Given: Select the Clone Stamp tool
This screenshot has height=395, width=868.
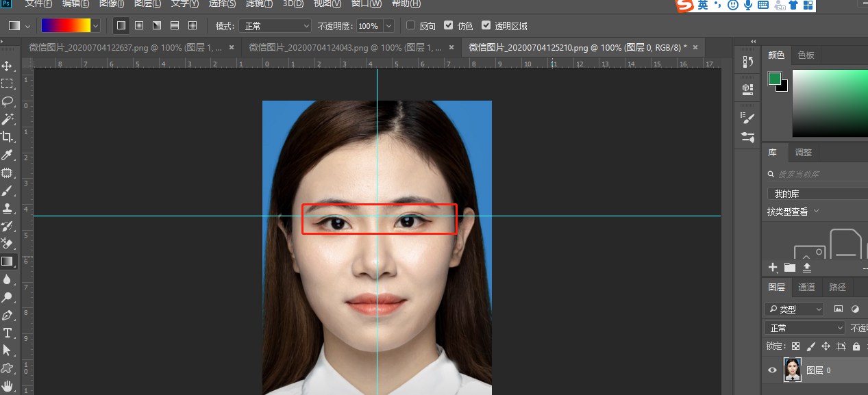Looking at the screenshot, I should pyautogui.click(x=8, y=208).
